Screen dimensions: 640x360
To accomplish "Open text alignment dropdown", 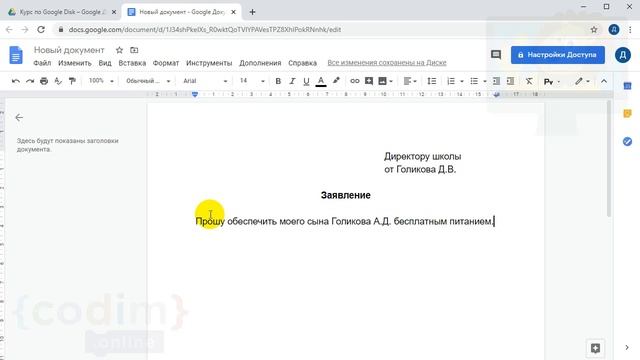I will click(x=410, y=81).
